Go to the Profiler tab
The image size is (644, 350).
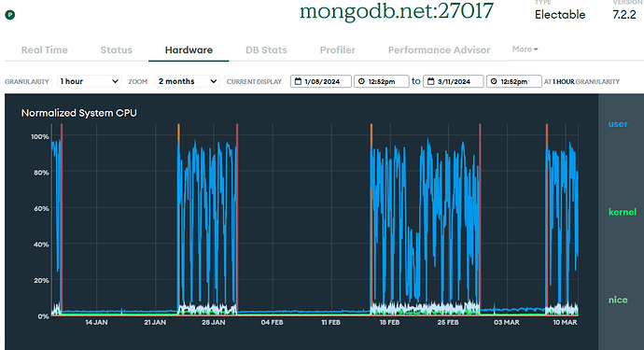point(338,50)
